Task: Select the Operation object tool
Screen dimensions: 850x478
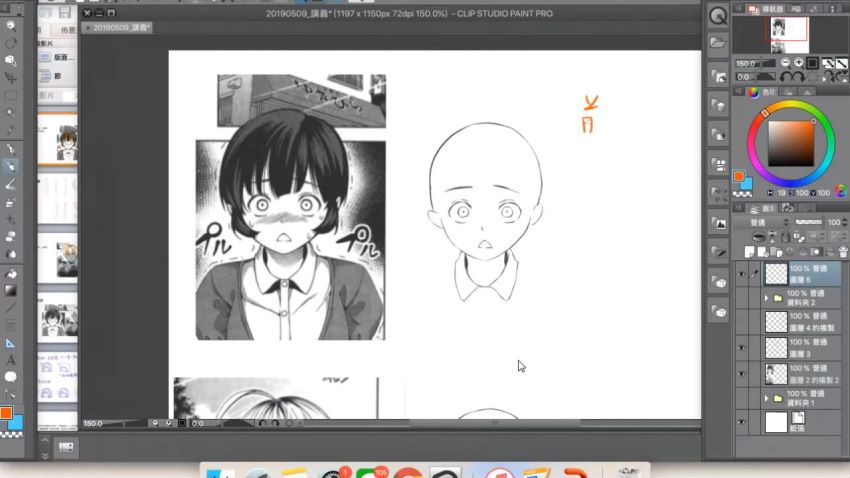Action: pos(10,61)
